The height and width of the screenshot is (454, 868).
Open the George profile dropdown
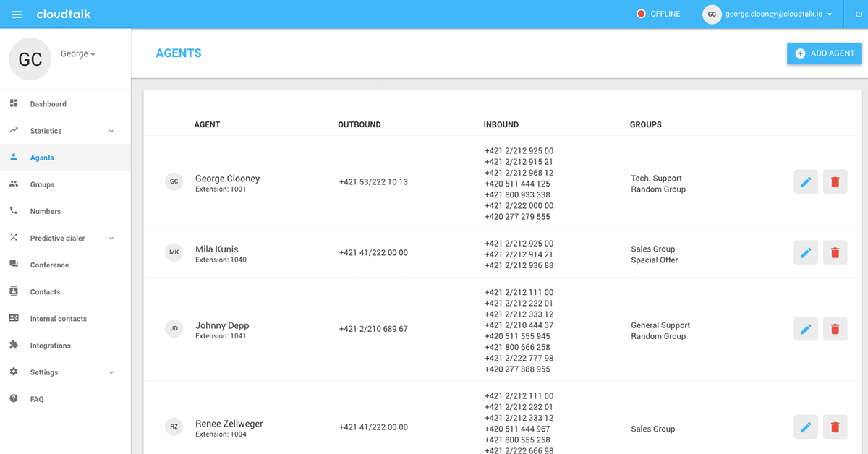point(78,53)
